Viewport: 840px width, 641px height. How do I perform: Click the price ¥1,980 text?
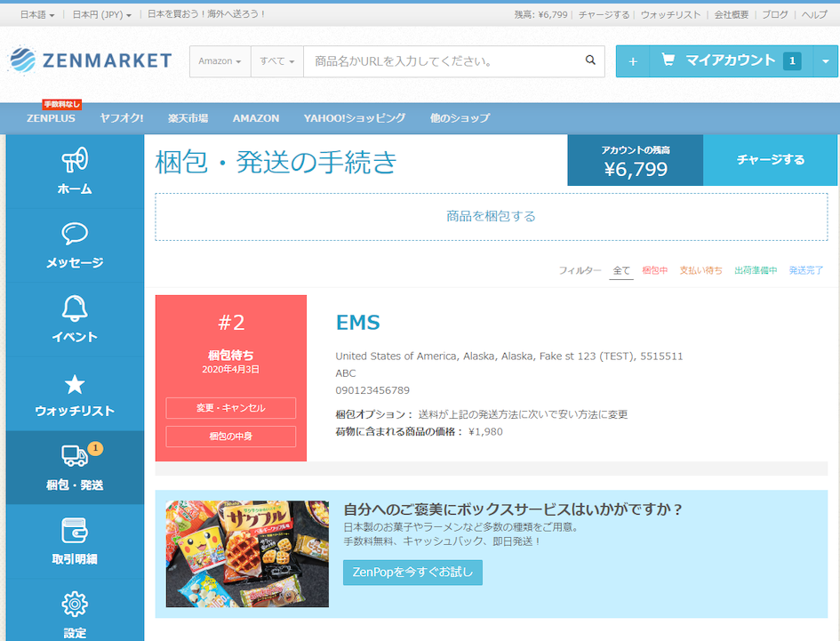(485, 432)
